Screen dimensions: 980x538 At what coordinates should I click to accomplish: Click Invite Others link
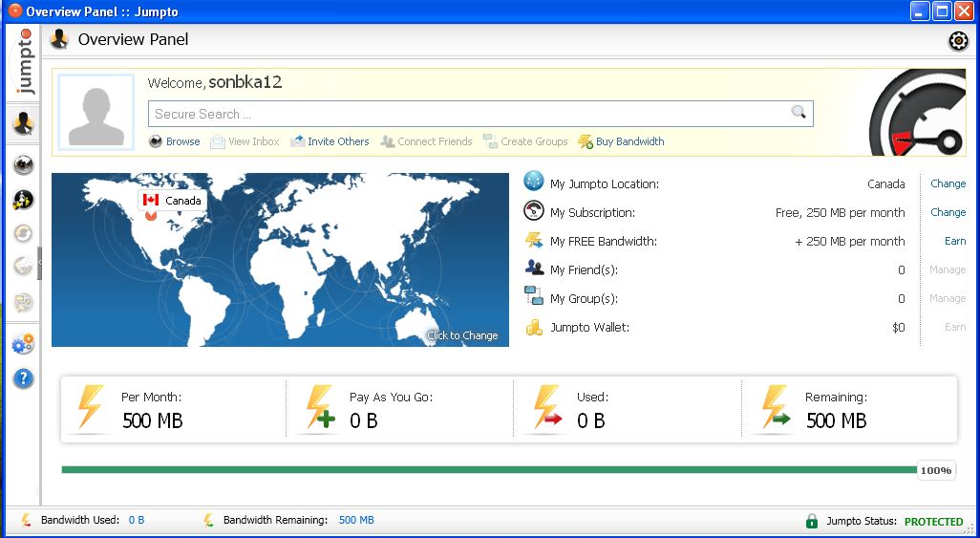tap(338, 141)
